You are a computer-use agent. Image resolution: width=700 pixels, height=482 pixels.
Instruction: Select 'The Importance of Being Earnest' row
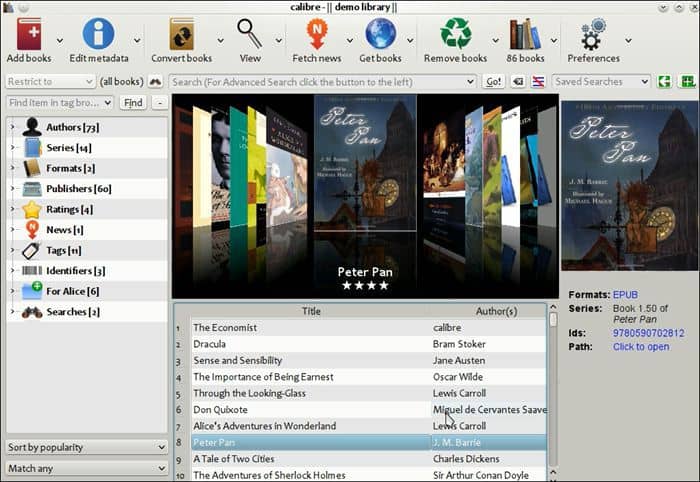click(369, 377)
